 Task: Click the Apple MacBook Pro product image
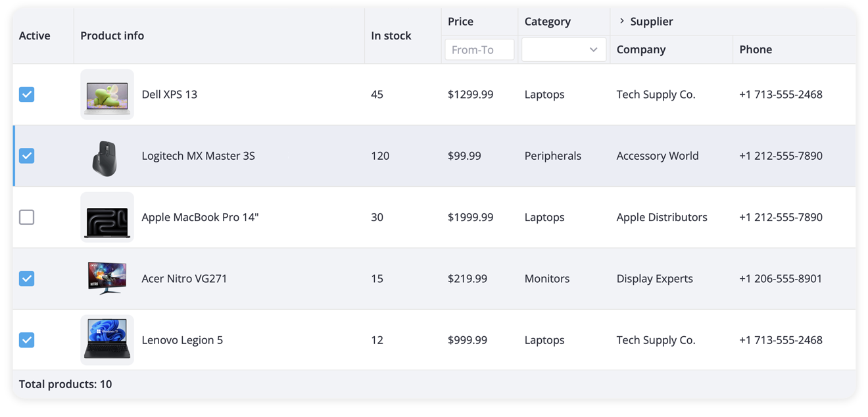[x=107, y=217]
